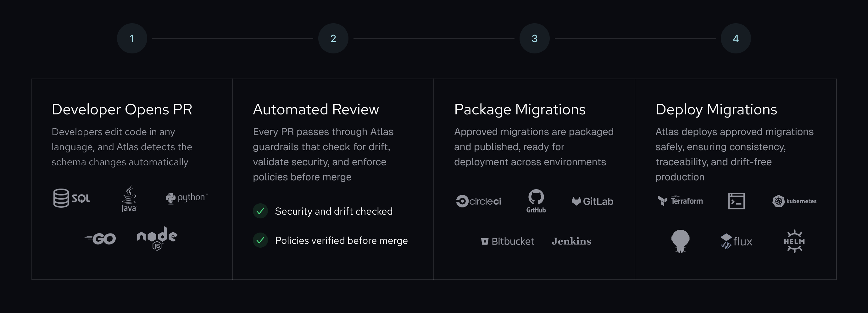Go to step 1 circle
Screen dimensions: 868x313
(132, 38)
